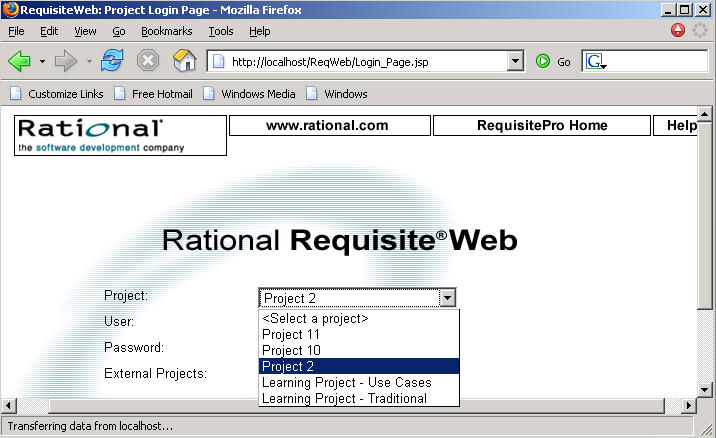Click in the URL address field
Screen dimensions: 716x438
[365, 61]
